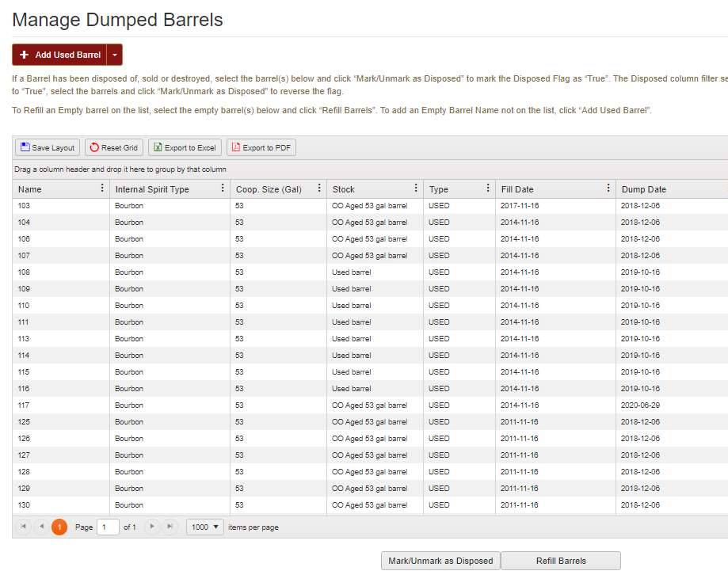
Task: Save the grid layout
Action: pyautogui.click(x=48, y=147)
